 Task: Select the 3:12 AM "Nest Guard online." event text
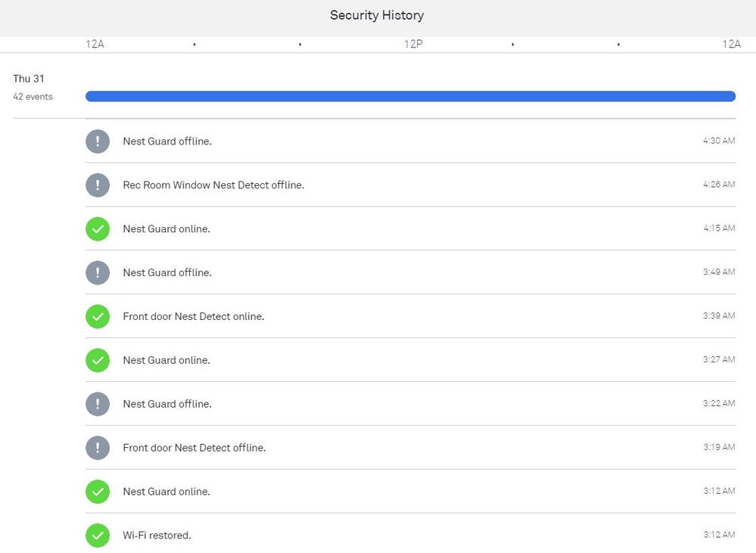coord(166,492)
